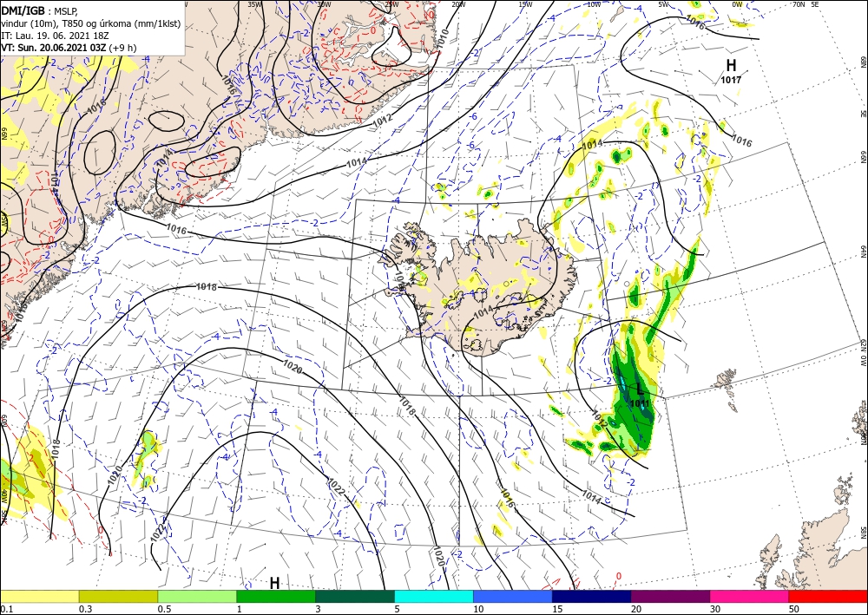Click the '35W' longitude label at top
Image resolution: width=868 pixels, height=615 pixels.
(254, 4)
